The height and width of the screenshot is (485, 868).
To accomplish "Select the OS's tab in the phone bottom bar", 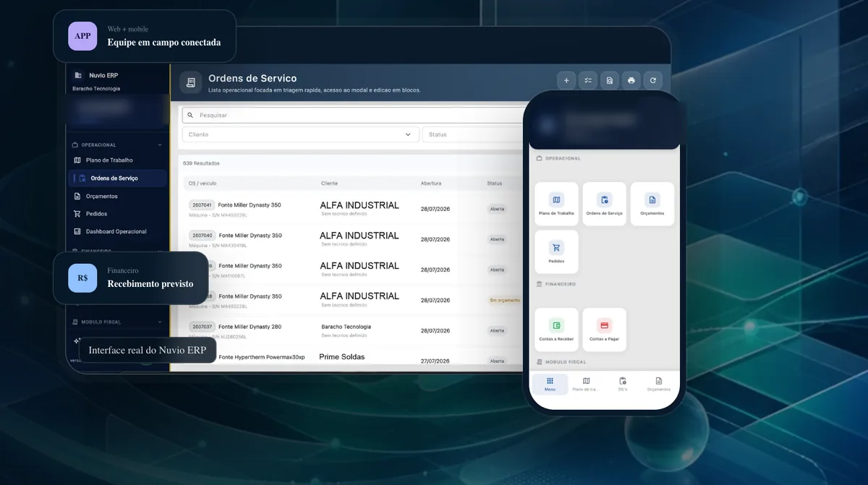I will [622, 384].
